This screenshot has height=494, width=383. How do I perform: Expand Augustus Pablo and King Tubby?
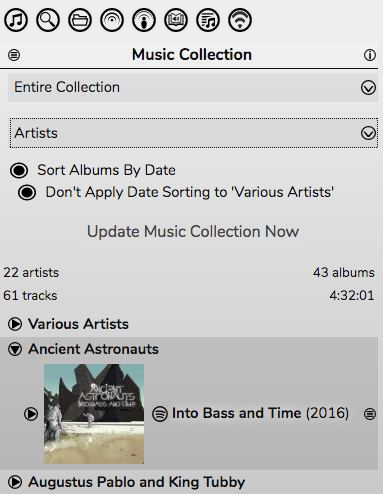tap(15, 482)
